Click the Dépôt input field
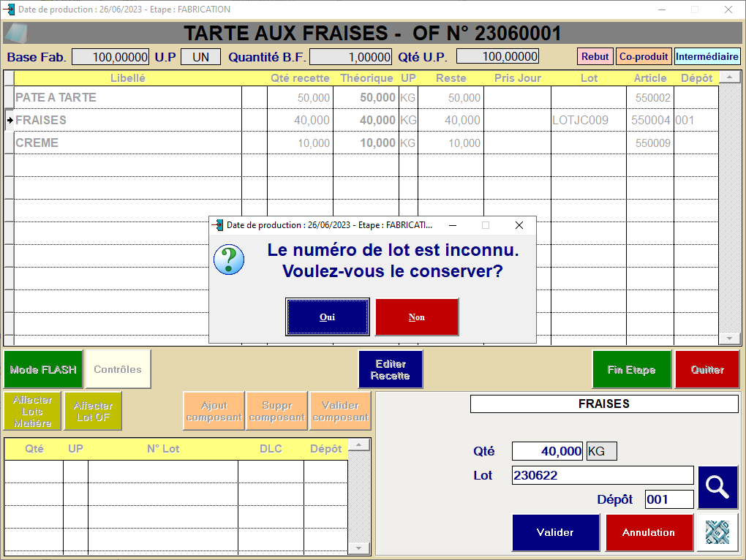Screen dimensions: 746x560 click(x=668, y=499)
